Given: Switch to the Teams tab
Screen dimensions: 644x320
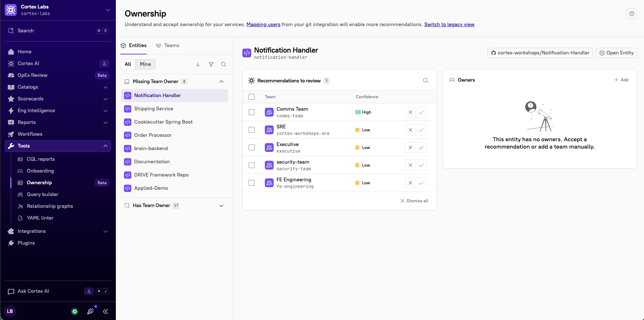Looking at the screenshot, I should [x=168, y=46].
